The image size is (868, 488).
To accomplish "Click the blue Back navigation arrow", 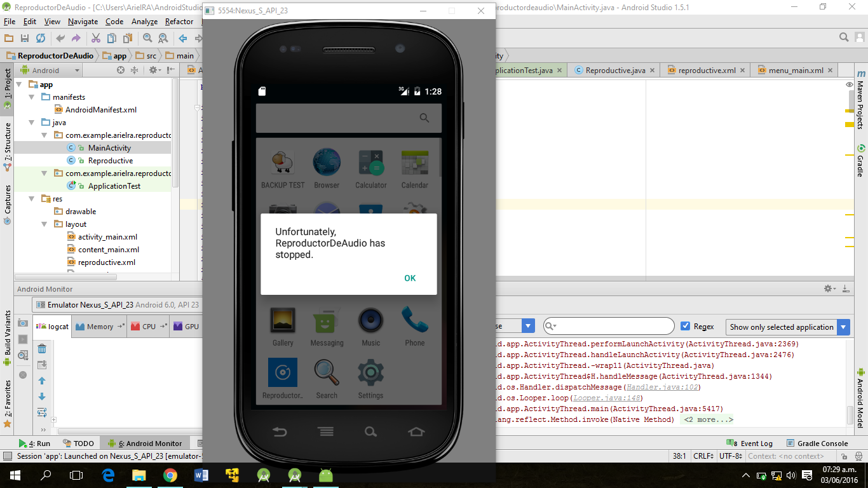I will click(x=182, y=38).
